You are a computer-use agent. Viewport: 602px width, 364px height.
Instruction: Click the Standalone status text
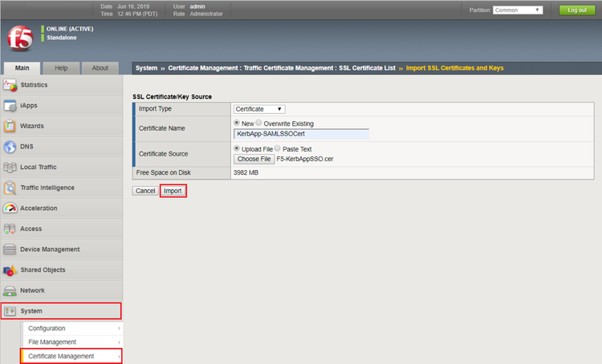click(62, 38)
